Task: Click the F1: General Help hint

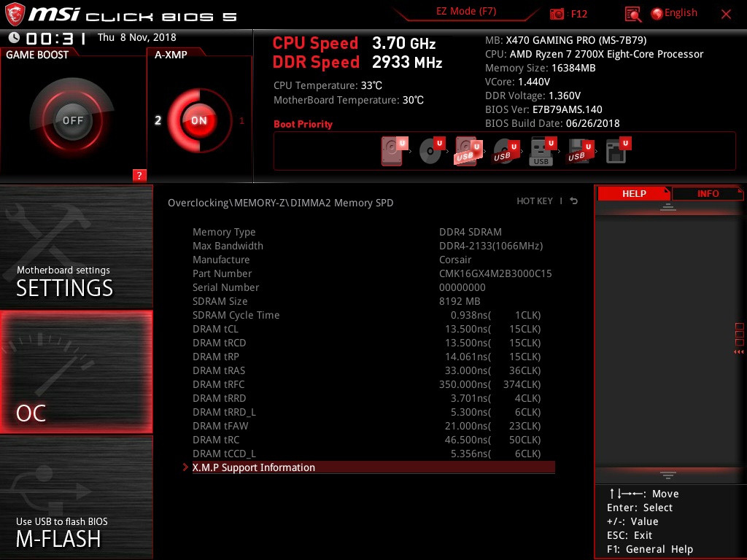Action: pos(650,549)
